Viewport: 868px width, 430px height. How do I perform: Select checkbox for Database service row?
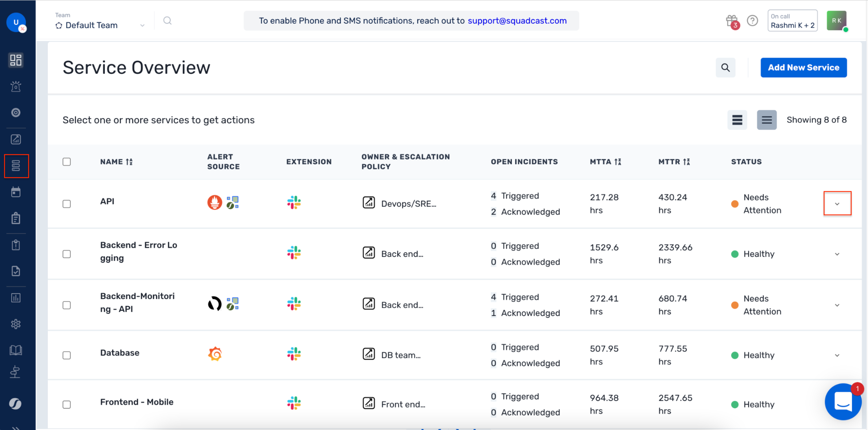point(67,354)
